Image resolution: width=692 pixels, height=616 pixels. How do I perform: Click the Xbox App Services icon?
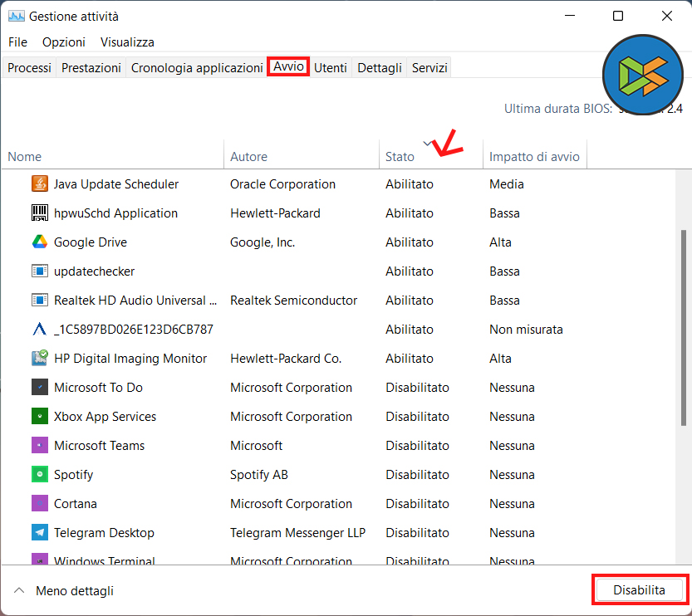point(40,417)
